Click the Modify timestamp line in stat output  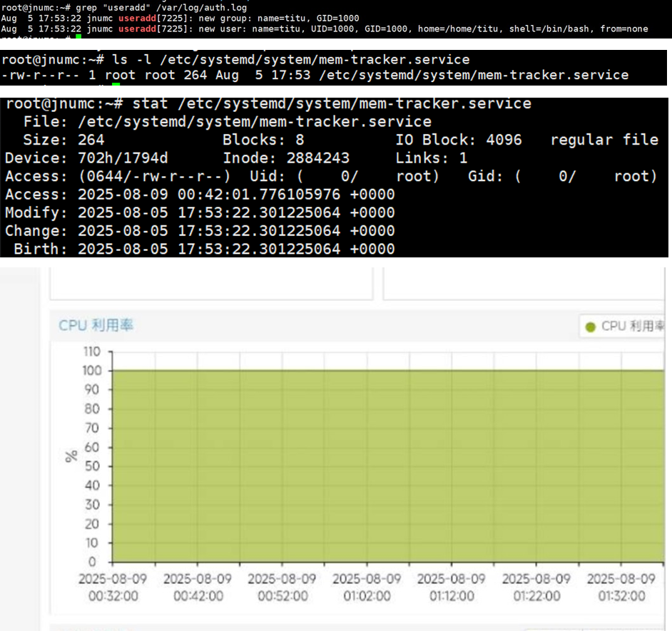click(200, 212)
